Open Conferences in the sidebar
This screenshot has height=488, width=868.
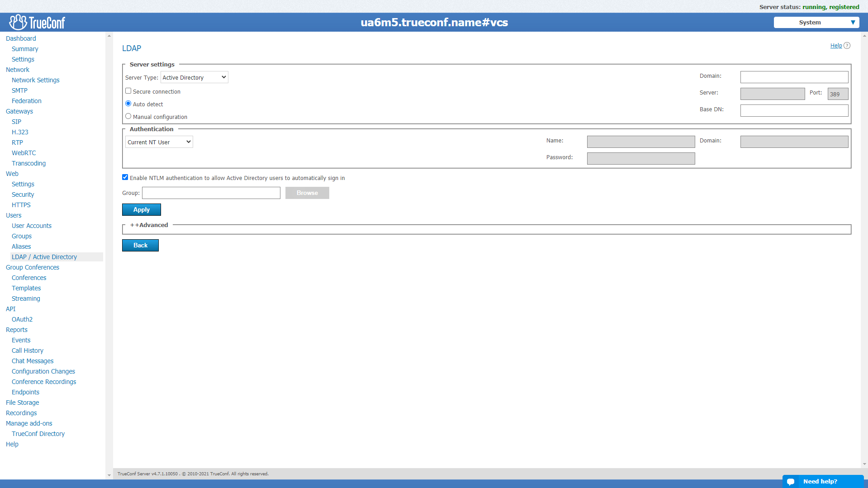(x=29, y=278)
